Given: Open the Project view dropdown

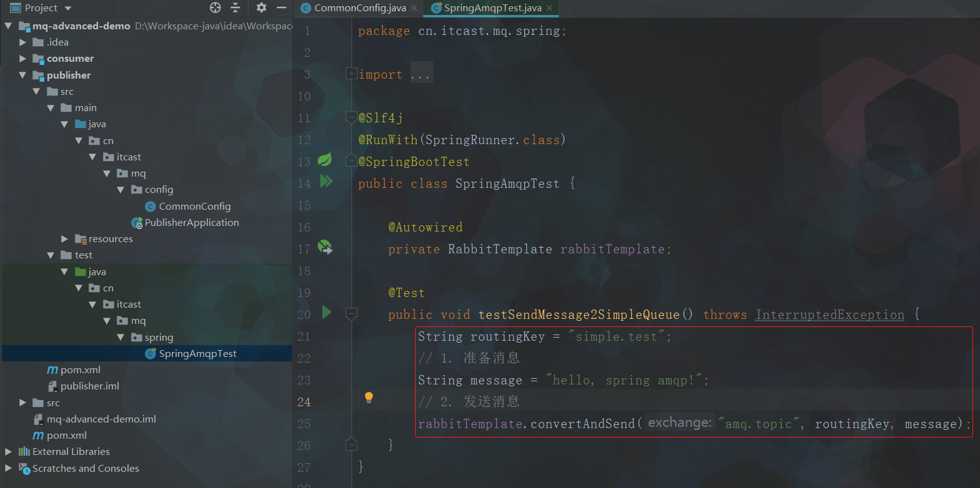Looking at the screenshot, I should tap(68, 8).
